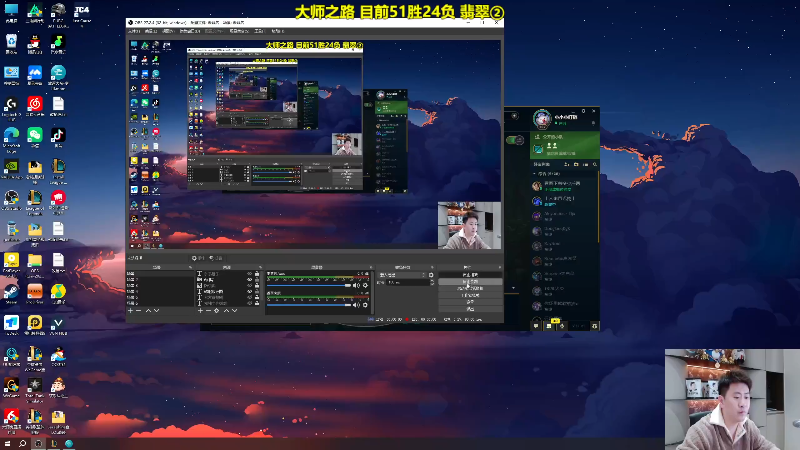The height and width of the screenshot is (450, 800).
Task: Toggle green switch left of League party panel
Action: pyautogui.click(x=515, y=140)
